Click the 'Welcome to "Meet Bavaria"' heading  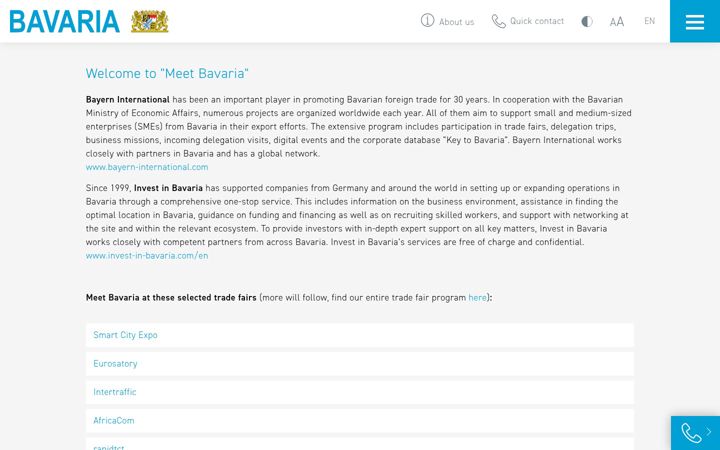coord(167,73)
